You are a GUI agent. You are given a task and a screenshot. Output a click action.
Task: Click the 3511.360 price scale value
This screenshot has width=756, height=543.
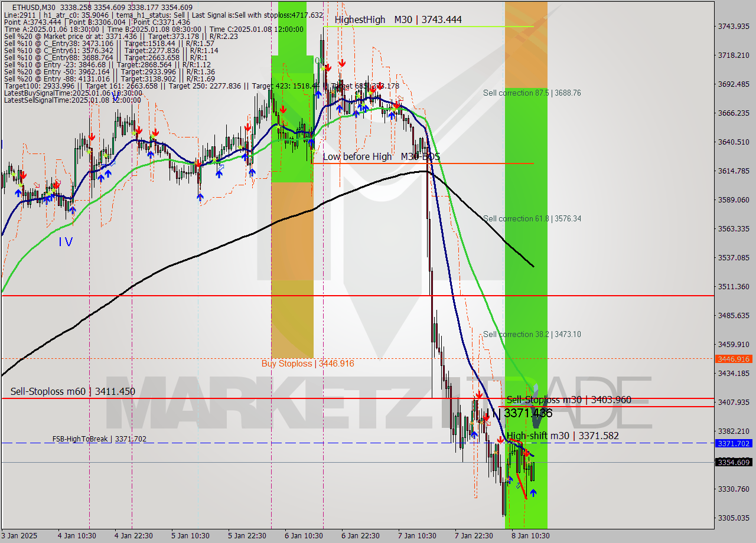[733, 286]
